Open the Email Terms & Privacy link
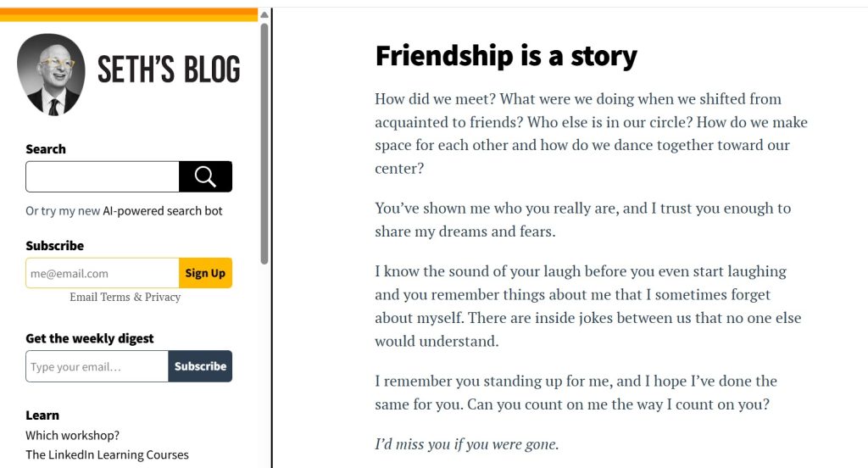Screen dimensions: 868x468 click(x=125, y=297)
